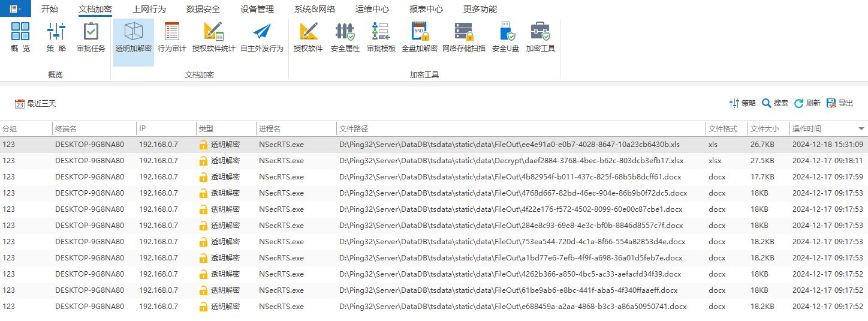
Task: Click the 最近三天 calendar date filter
Action: click(35, 104)
